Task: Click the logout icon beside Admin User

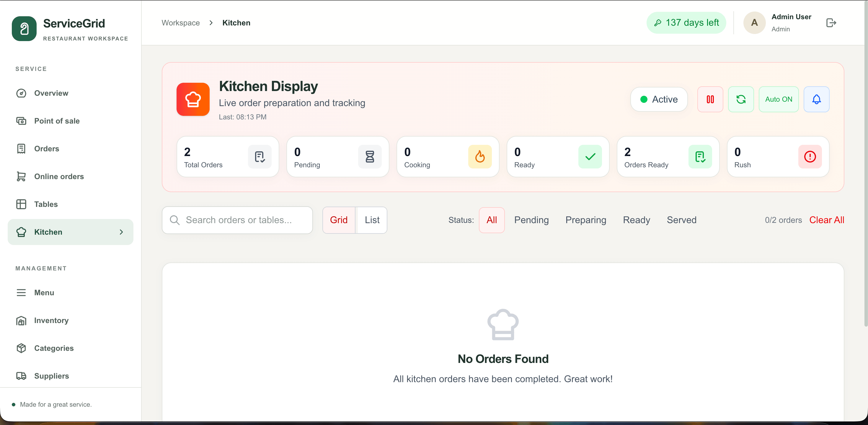Action: (831, 22)
